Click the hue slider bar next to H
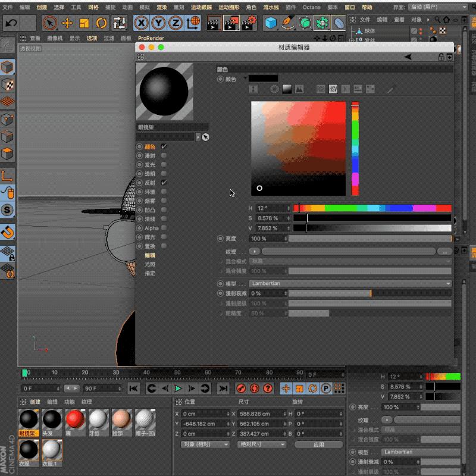 [x=372, y=208]
